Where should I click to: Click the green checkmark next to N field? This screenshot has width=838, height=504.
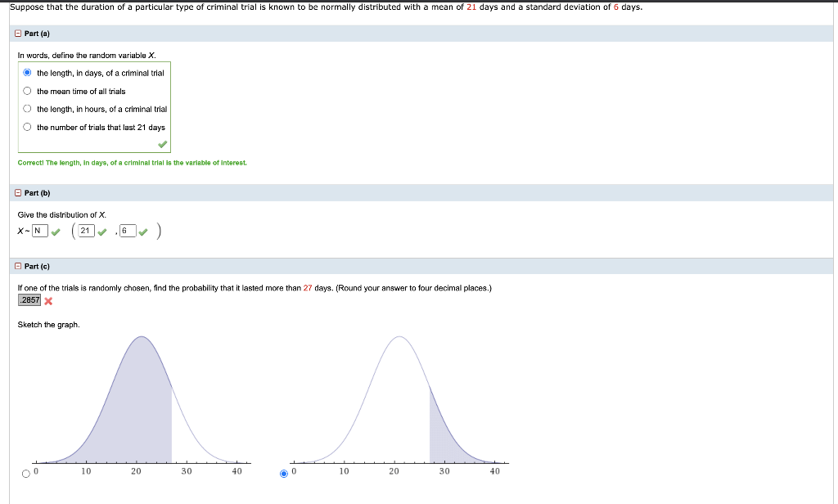56,232
